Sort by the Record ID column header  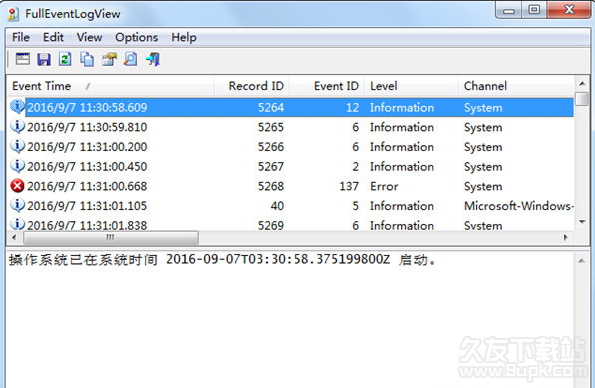(x=252, y=86)
